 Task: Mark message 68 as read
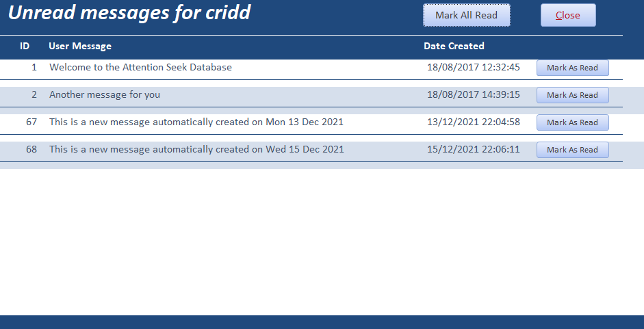573,150
